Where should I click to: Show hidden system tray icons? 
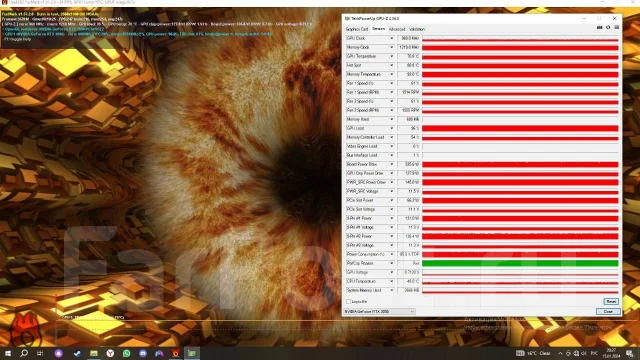pos(560,353)
